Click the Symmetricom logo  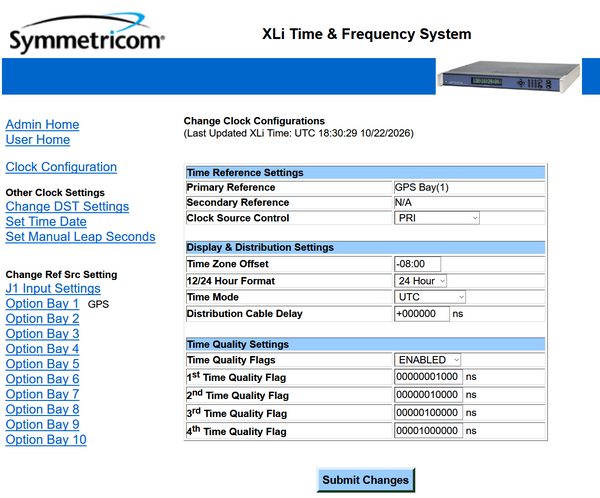[x=87, y=33]
